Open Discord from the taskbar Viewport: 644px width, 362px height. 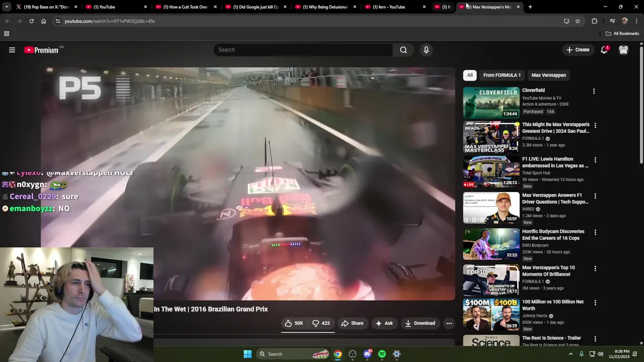367,354
